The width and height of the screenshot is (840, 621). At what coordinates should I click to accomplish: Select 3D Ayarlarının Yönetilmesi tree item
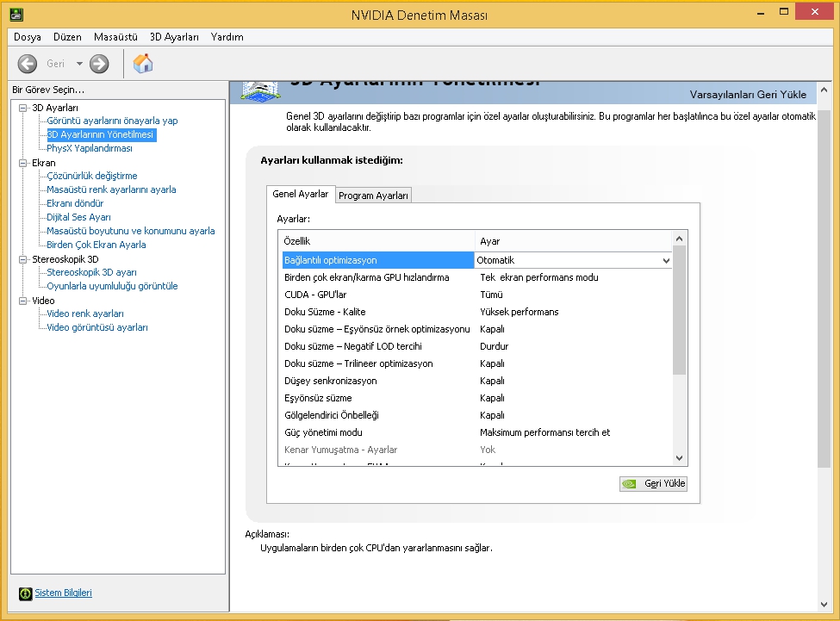(100, 134)
